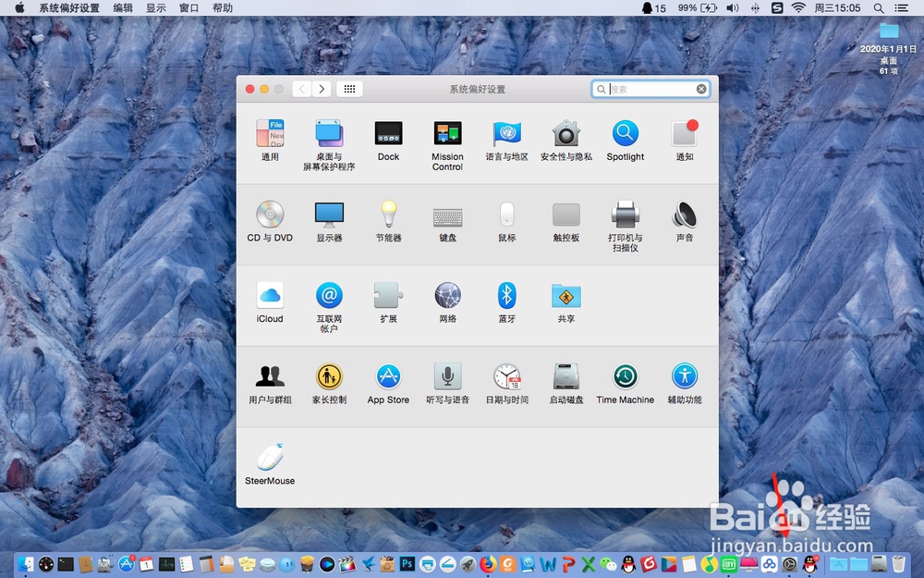
Task: Open the Apple menu
Action: click(19, 7)
